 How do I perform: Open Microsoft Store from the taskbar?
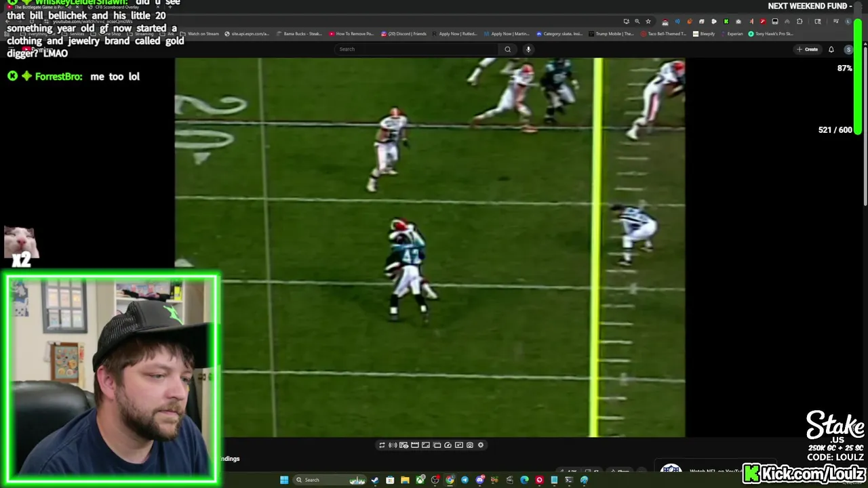pos(390,480)
